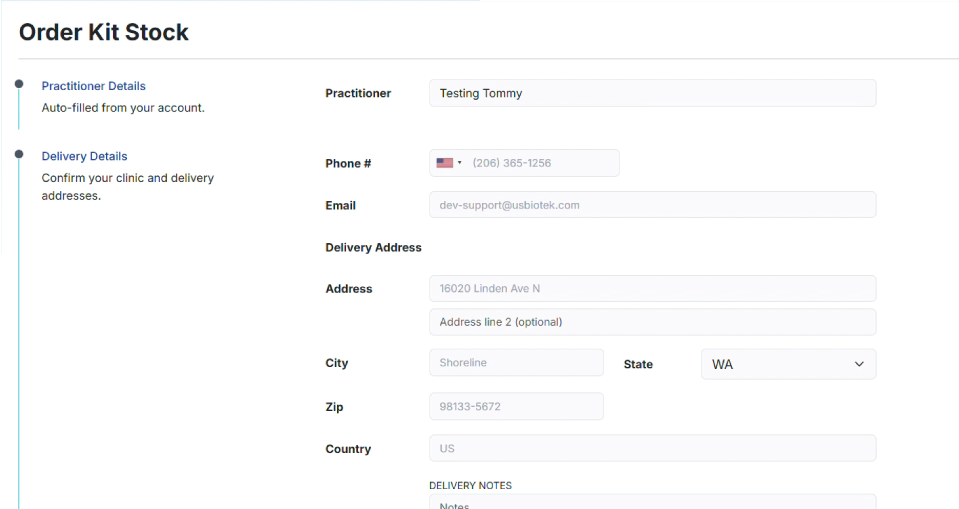Screen dimensions: 959x509
Task: Click the State label
Action: coord(638,364)
